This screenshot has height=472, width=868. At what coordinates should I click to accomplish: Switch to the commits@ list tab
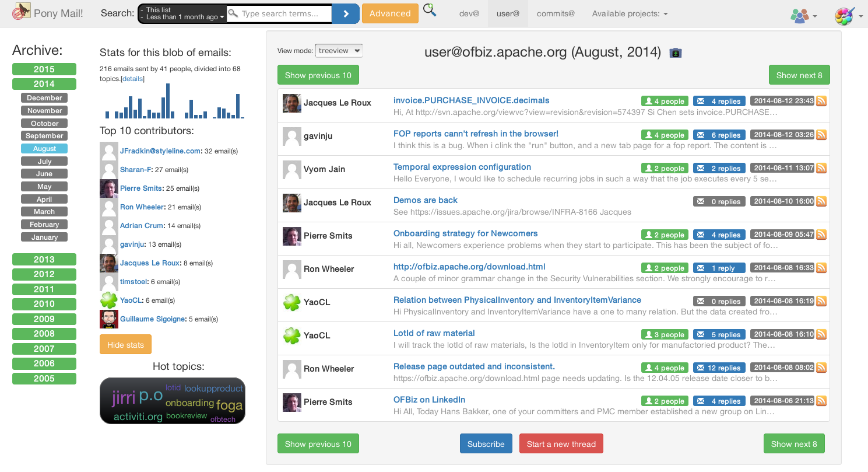coord(556,13)
